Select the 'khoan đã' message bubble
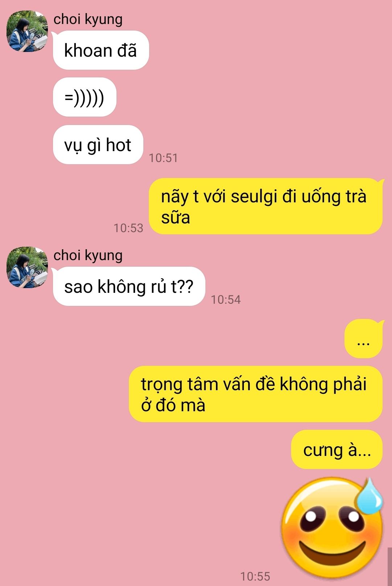 pos(101,50)
